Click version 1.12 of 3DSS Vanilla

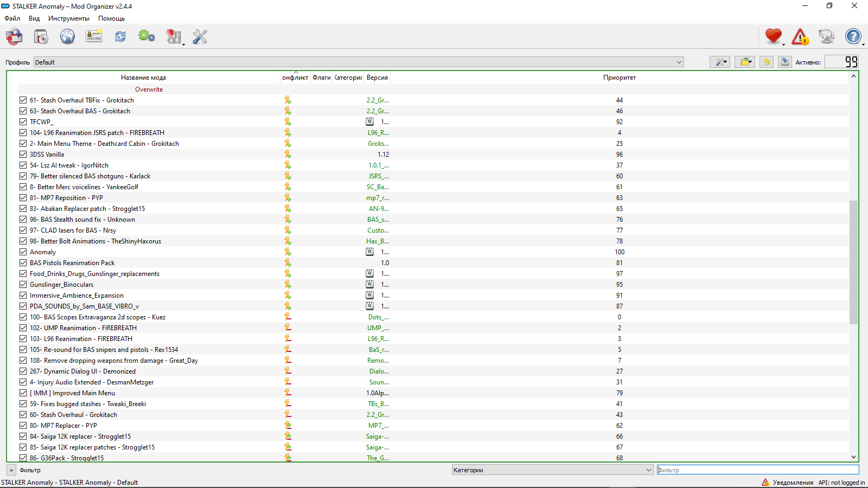(x=383, y=155)
